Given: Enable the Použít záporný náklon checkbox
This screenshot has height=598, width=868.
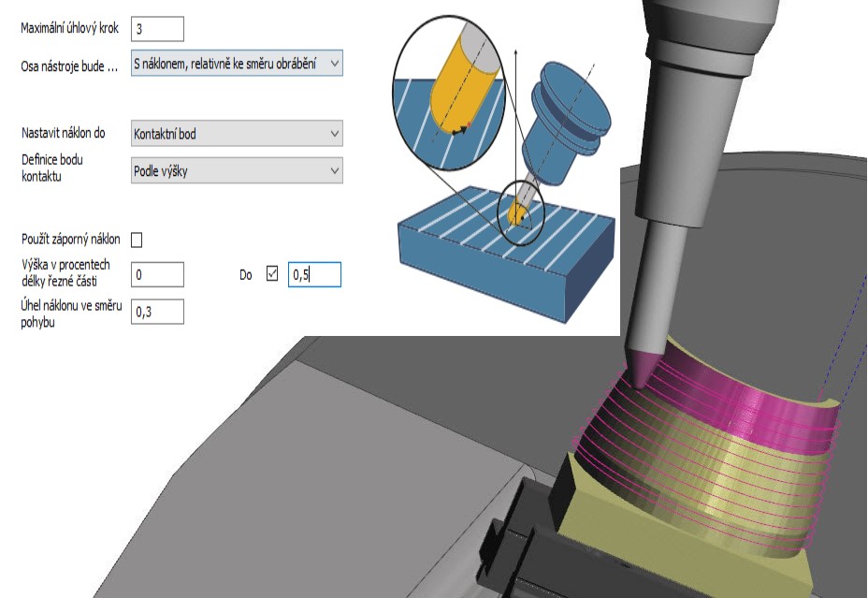Looking at the screenshot, I should click(137, 241).
